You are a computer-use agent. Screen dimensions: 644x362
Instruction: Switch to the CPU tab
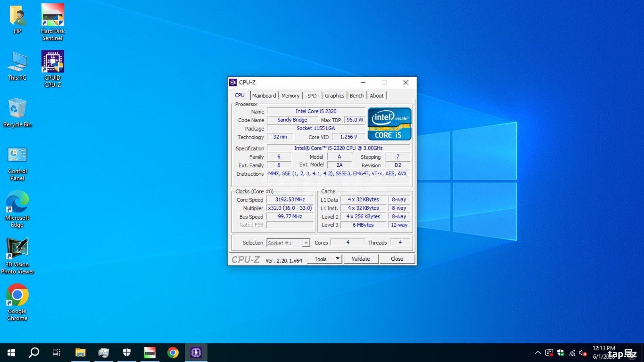[240, 95]
